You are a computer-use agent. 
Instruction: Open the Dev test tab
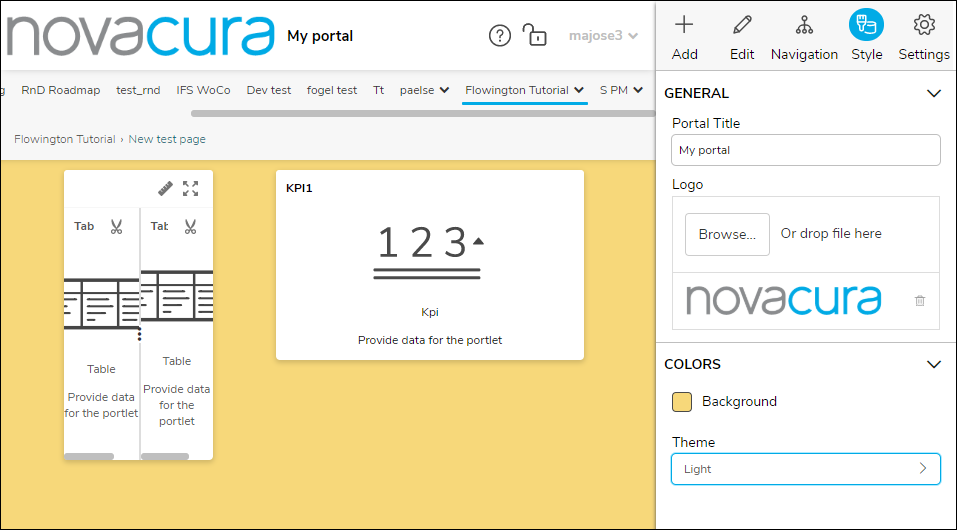(x=269, y=90)
